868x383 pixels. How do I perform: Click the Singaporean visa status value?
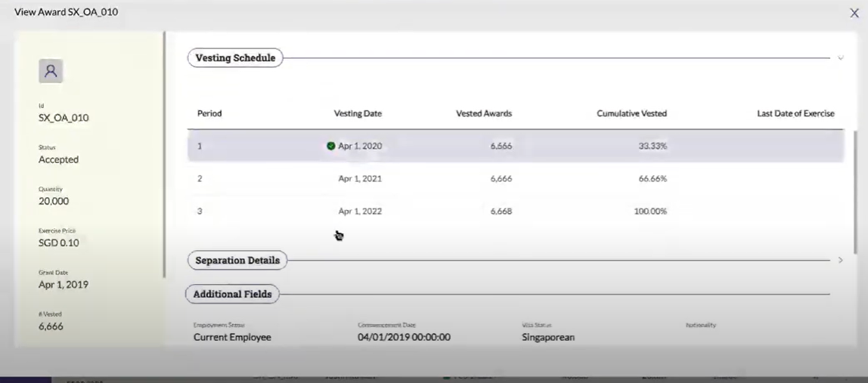548,337
